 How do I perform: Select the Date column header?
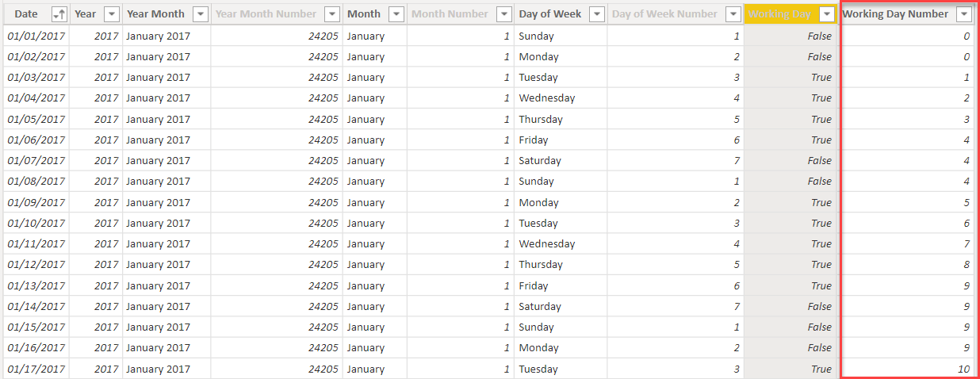[25, 14]
